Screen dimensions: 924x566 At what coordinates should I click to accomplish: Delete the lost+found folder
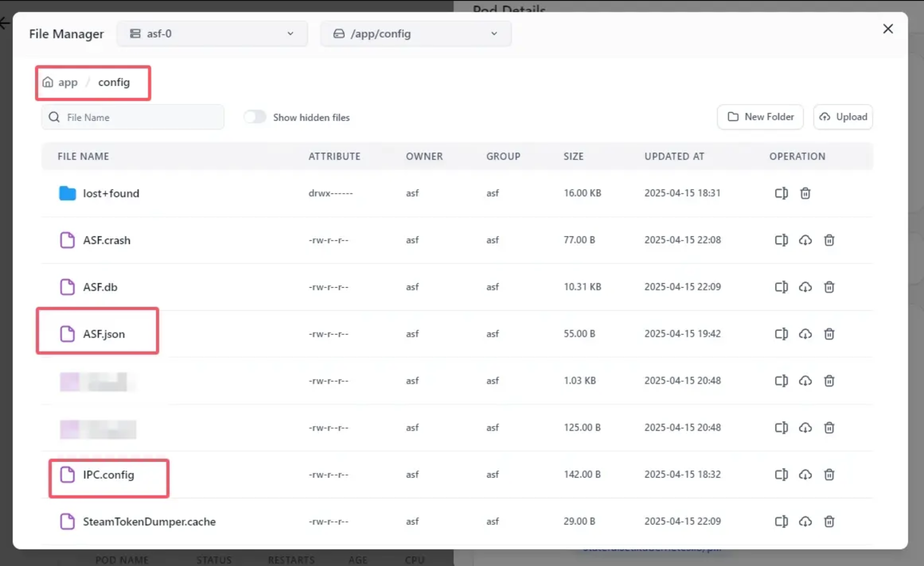click(805, 193)
